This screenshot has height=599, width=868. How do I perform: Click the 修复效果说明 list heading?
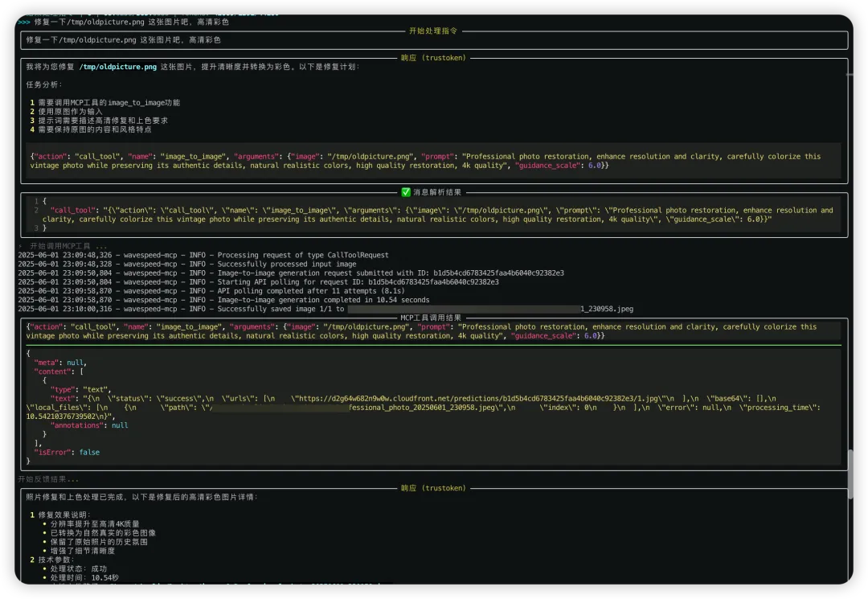click(x=60, y=515)
